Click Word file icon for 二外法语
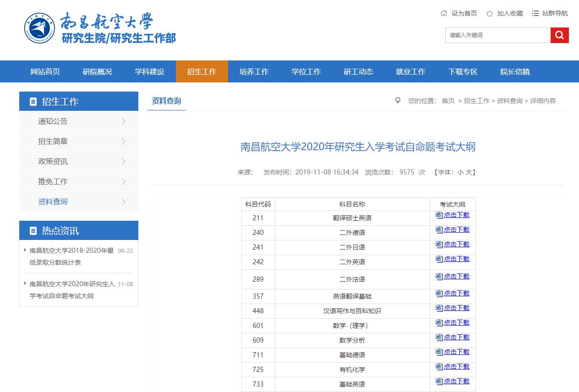Image resolution: width=579 pixels, height=392 pixels. 439,277
